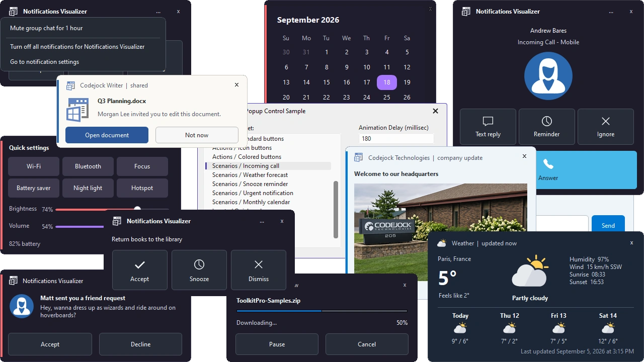Click the Open document button
This screenshot has width=644, height=362.
[107, 135]
